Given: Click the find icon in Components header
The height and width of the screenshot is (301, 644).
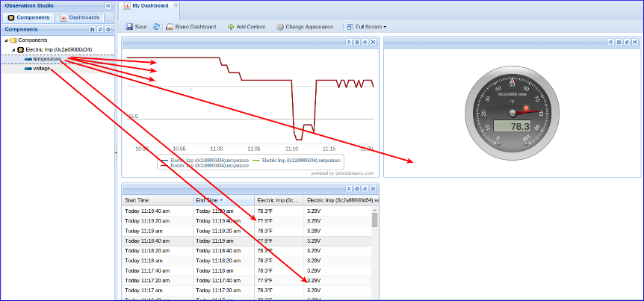Looking at the screenshot, I should point(92,29).
